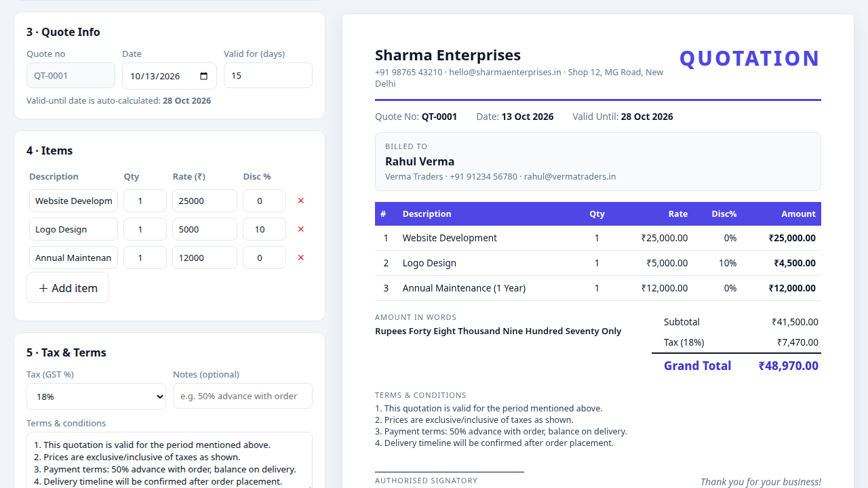Edit Logo Design description field
This screenshot has height=488, width=868.
(x=73, y=229)
